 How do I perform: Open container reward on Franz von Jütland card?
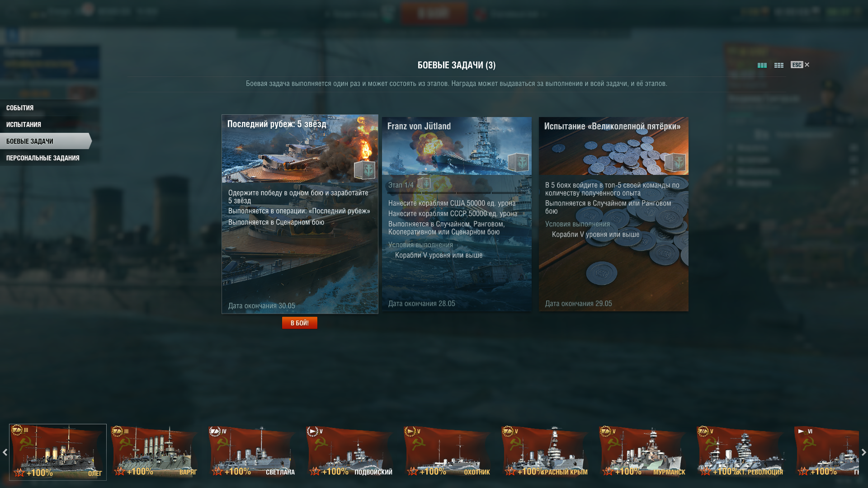click(x=518, y=162)
